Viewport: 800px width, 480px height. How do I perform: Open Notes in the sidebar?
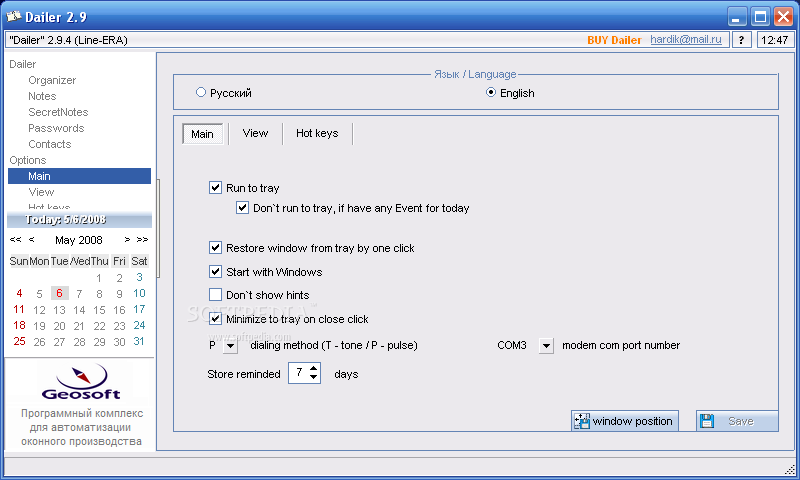pyautogui.click(x=42, y=96)
